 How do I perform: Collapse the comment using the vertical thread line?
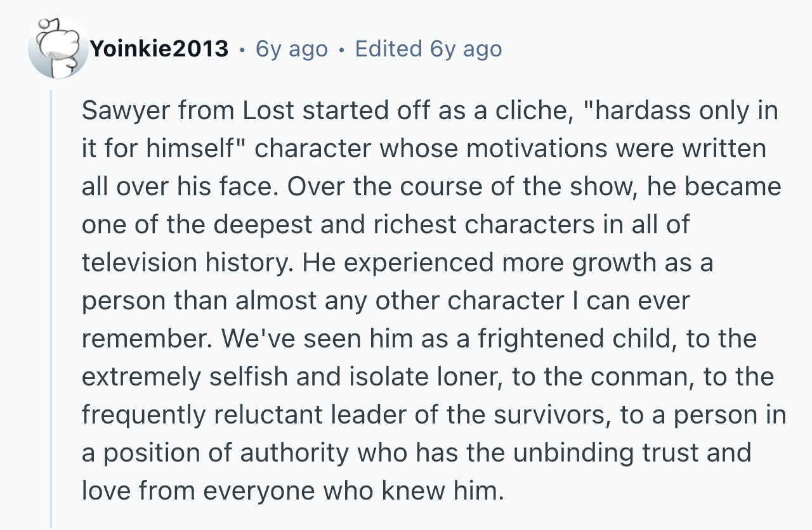52,308
